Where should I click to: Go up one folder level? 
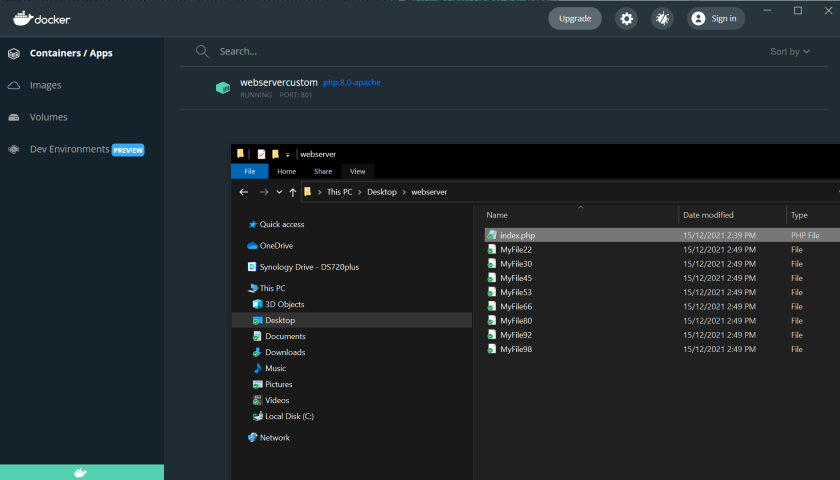[292, 192]
